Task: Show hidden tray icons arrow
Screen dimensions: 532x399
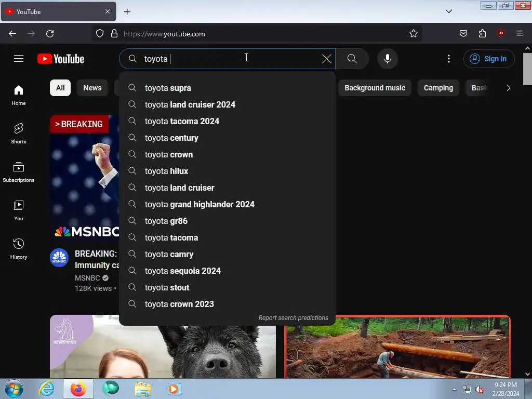Action: [454, 390]
